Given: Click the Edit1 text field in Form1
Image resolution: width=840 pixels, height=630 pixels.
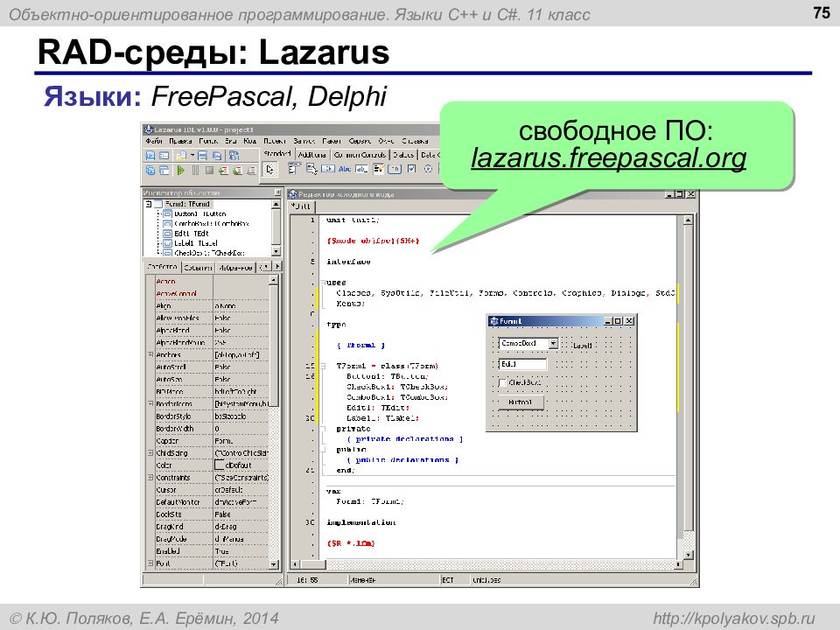Looking at the screenshot, I should pyautogui.click(x=522, y=364).
